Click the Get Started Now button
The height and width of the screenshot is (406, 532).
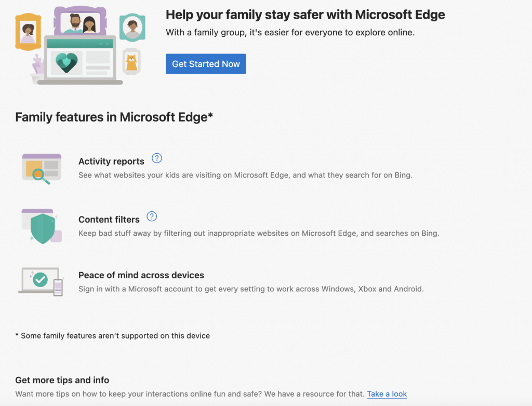tap(206, 64)
